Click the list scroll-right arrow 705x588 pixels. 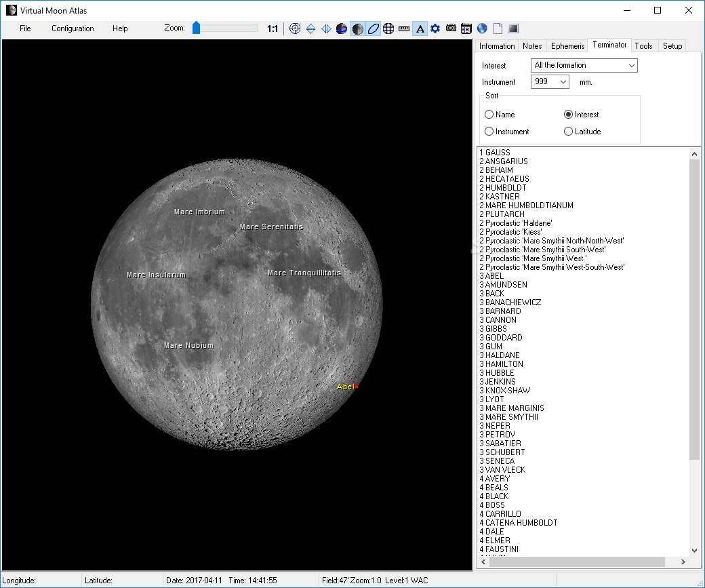click(683, 562)
